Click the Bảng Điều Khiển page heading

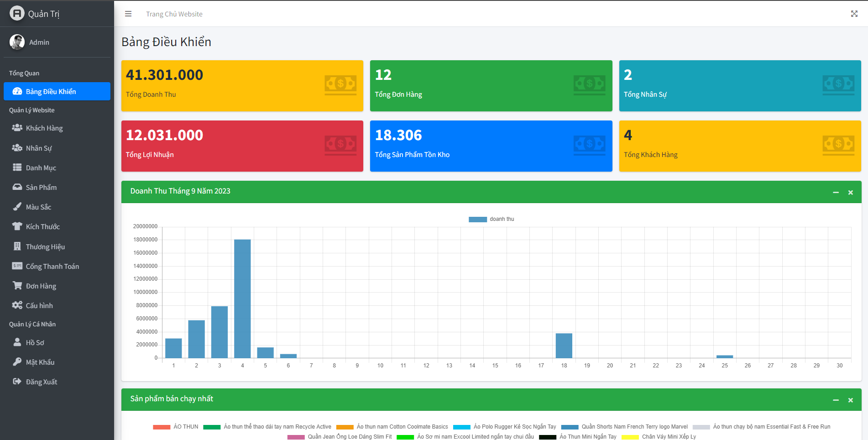[166, 42]
